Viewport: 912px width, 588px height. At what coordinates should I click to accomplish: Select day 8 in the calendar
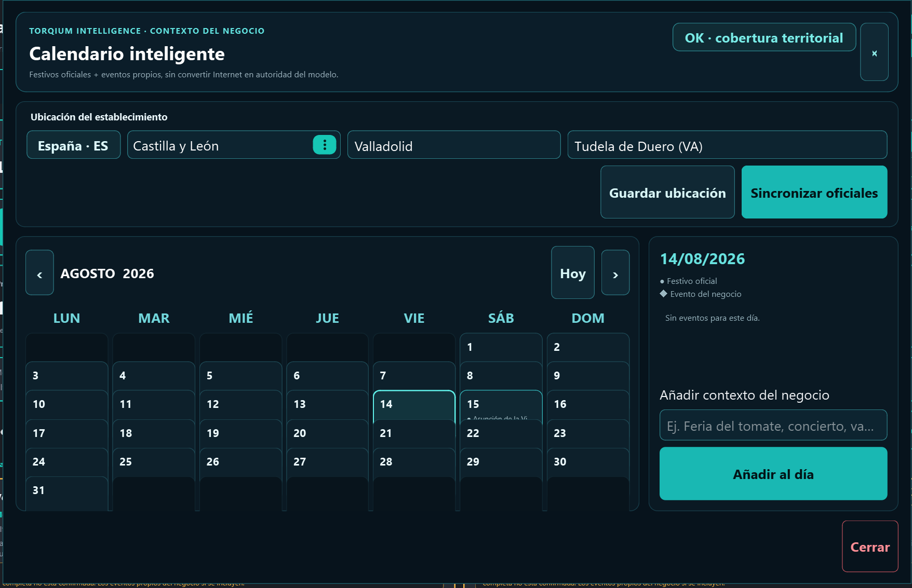[501, 376]
